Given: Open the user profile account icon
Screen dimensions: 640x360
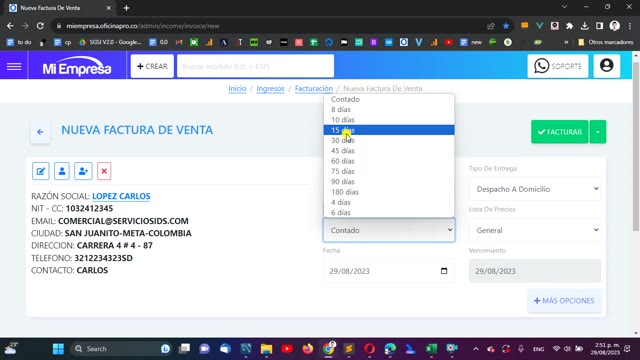Looking at the screenshot, I should point(607,66).
